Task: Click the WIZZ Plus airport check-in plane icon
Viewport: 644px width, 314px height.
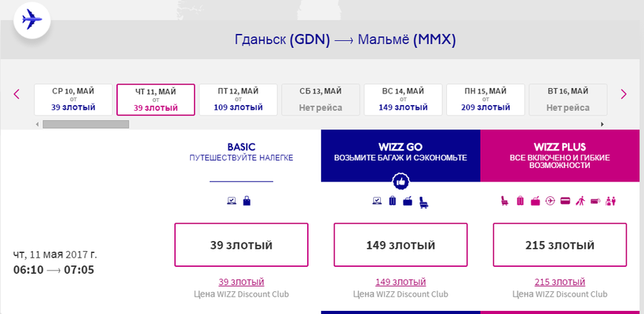Action: point(550,202)
